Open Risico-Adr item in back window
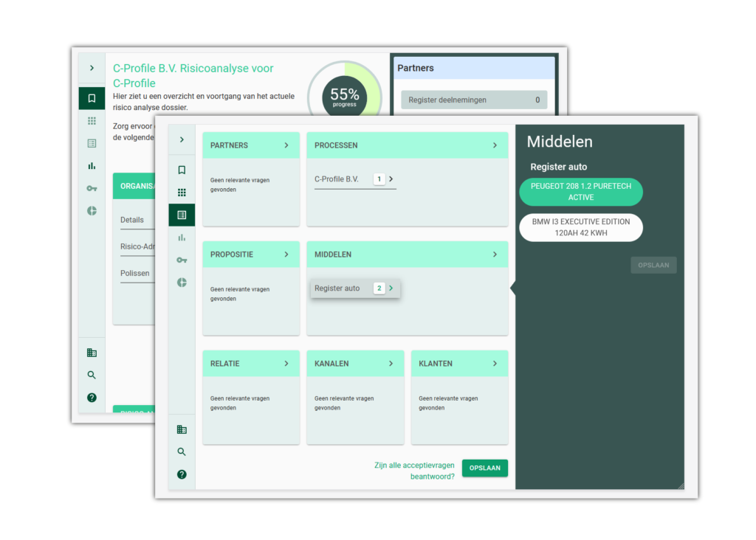The height and width of the screenshot is (540, 756). tap(137, 246)
